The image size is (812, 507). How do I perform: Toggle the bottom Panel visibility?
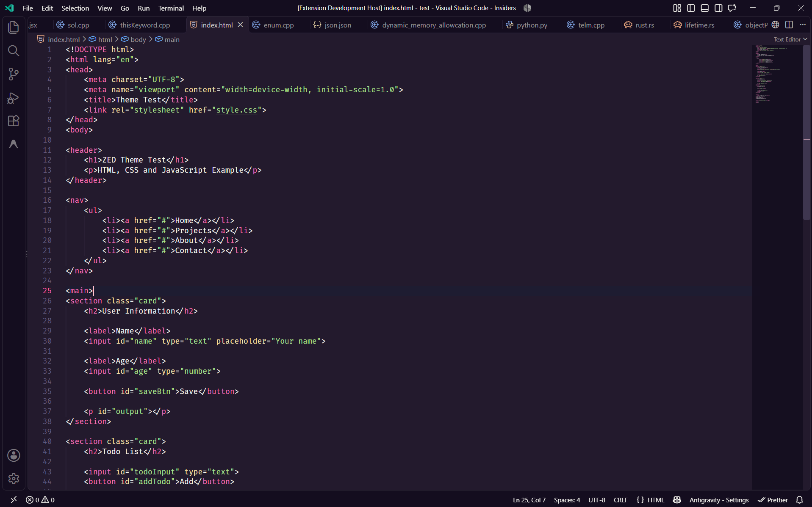[x=704, y=8]
